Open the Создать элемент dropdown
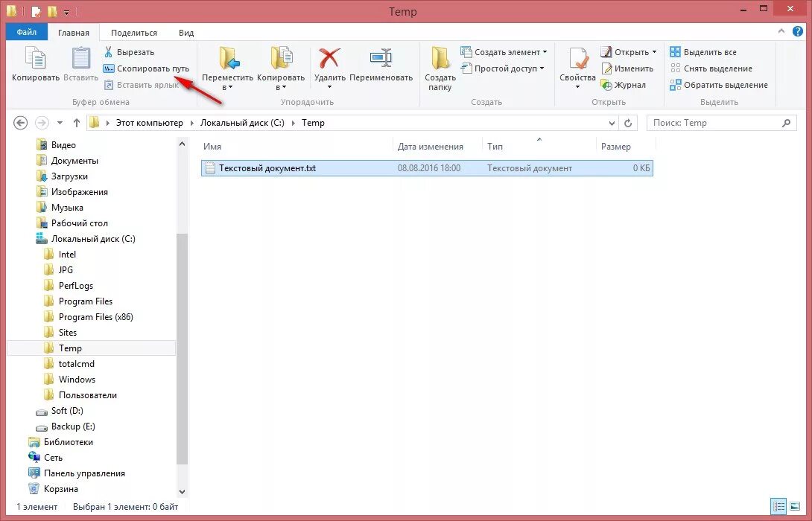 point(504,52)
